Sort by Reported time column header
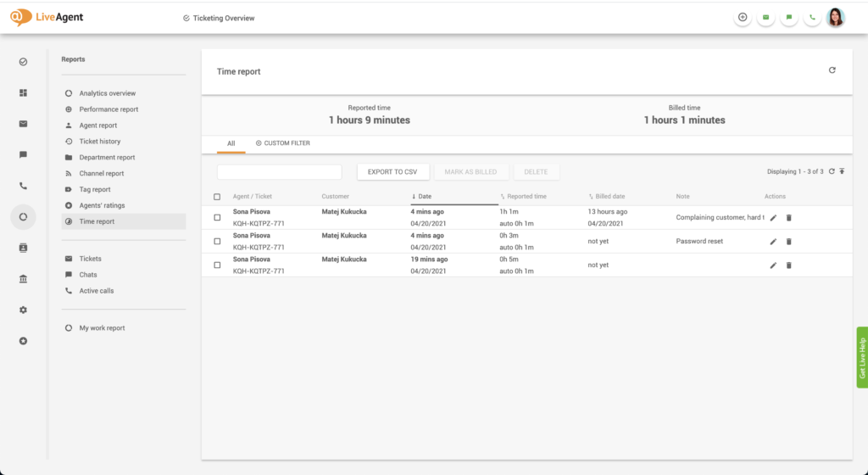Screen dimensions: 868x475 pos(526,197)
